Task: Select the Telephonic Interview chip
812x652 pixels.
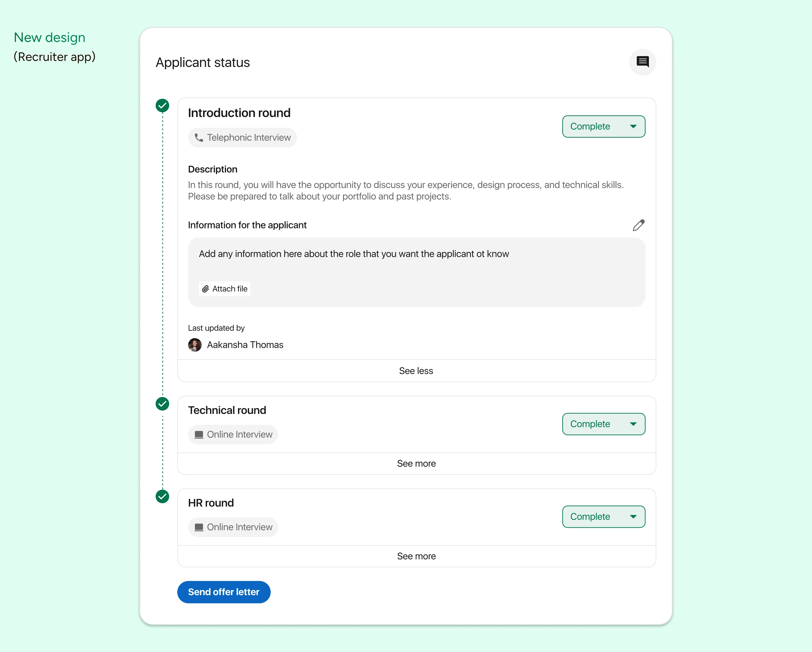Action: click(242, 138)
